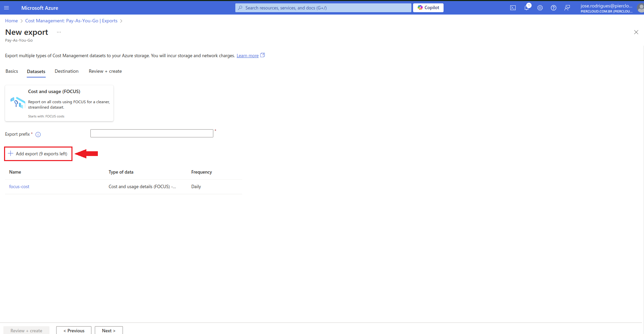Open the Help question mark menu
The image size is (644, 334).
(x=554, y=8)
